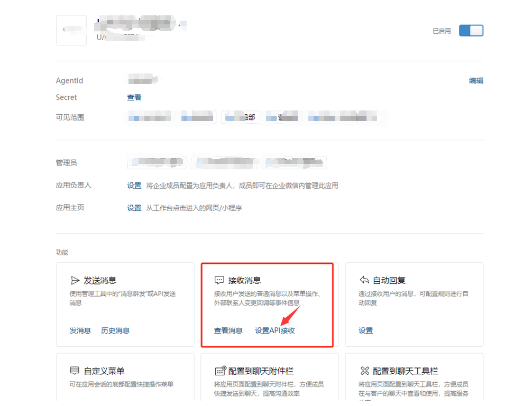This screenshot has height=406, width=532.
Task: Click 设置 next to 应用负责人
Action: click(x=134, y=186)
